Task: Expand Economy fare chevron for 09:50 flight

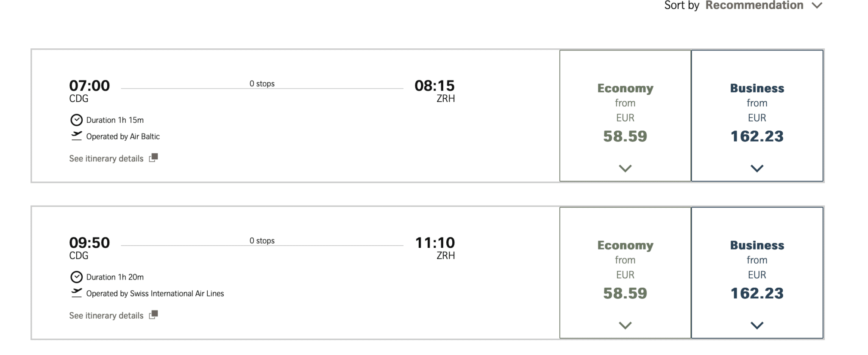Action: pos(625,325)
